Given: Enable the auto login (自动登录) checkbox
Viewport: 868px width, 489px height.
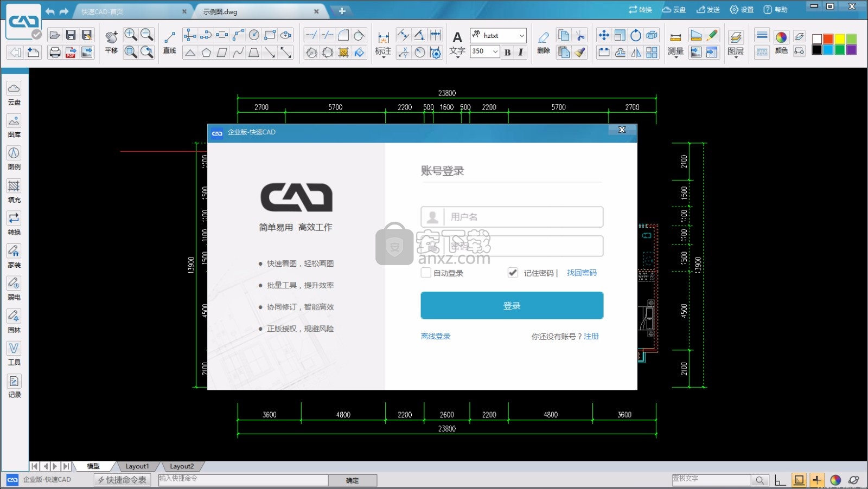Looking at the screenshot, I should point(426,273).
